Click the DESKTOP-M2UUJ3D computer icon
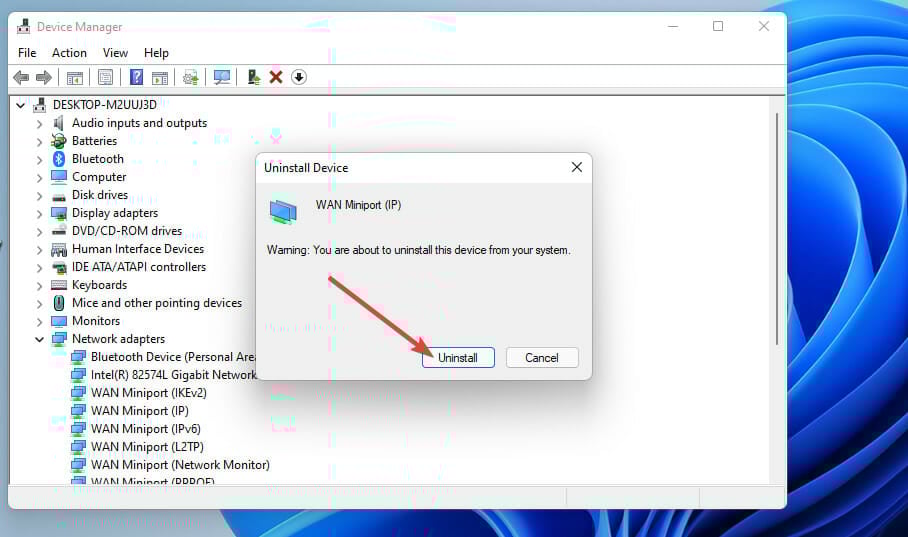 pos(39,105)
